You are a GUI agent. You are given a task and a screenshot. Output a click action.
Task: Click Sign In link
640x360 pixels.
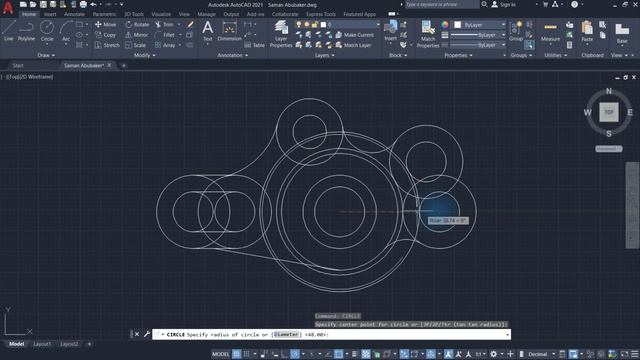[503, 4]
